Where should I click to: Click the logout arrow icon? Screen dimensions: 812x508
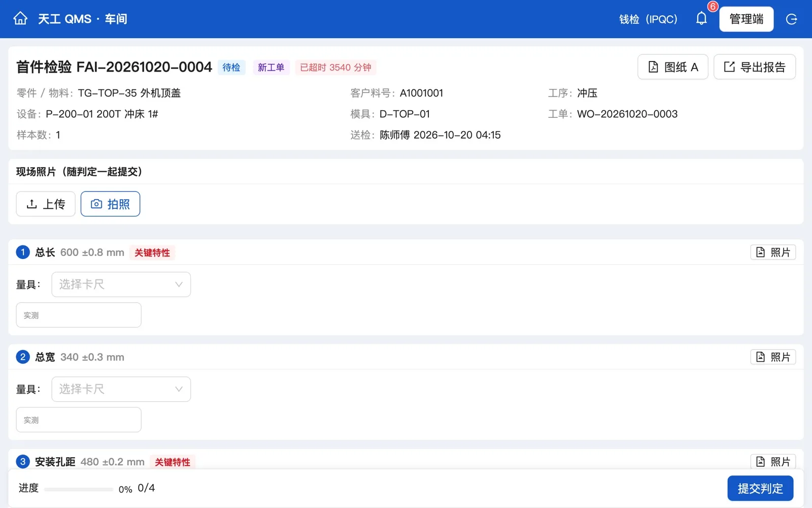point(791,19)
